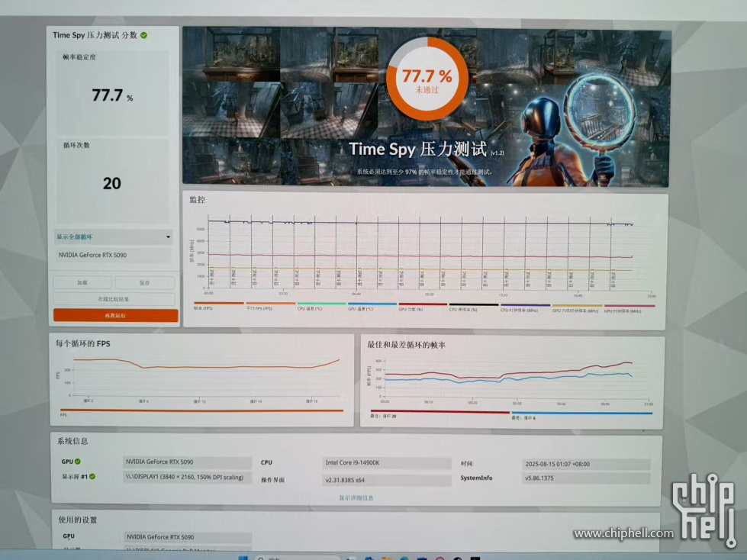Image resolution: width=747 pixels, height=560 pixels.
Task: Toggle the CPU 使用率 (%) legend entry
Action: click(x=474, y=308)
